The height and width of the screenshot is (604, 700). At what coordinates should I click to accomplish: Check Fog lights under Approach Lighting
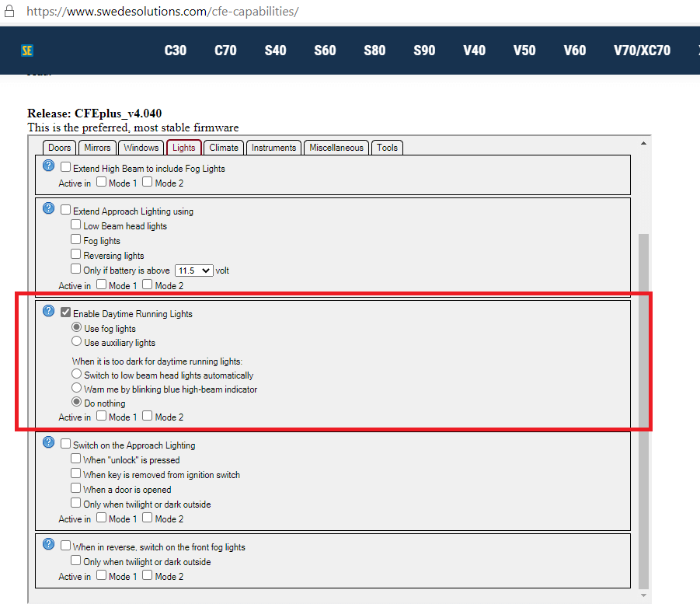pos(76,239)
